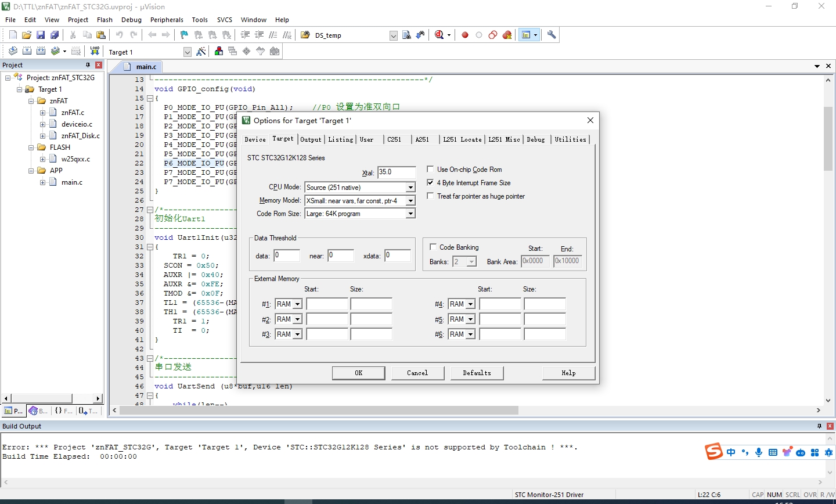Rebuild all target files icon
836x504 pixels.
[x=41, y=51]
